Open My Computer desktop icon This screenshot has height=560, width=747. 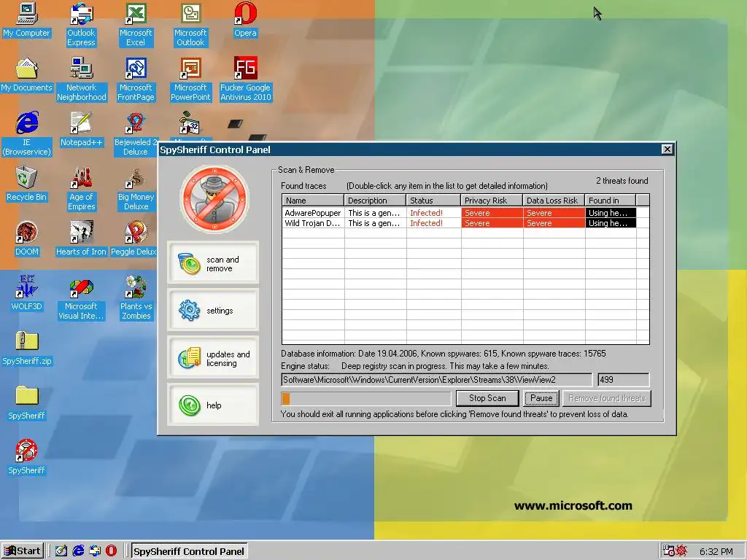pyautogui.click(x=26, y=19)
